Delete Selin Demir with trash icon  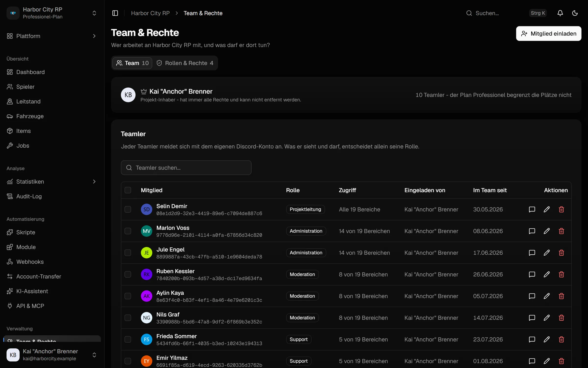tap(561, 209)
